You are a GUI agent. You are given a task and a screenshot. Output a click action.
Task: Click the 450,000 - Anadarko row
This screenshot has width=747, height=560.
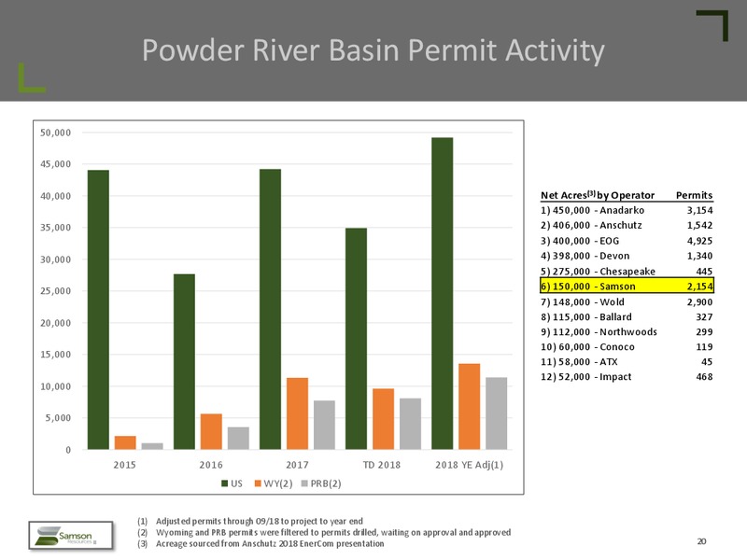point(627,211)
